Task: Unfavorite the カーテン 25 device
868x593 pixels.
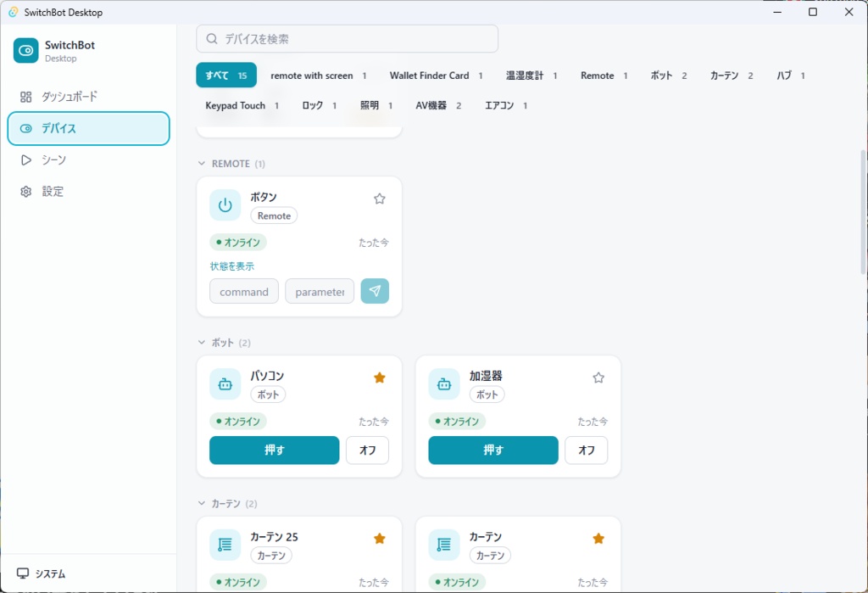Action: pyautogui.click(x=379, y=539)
